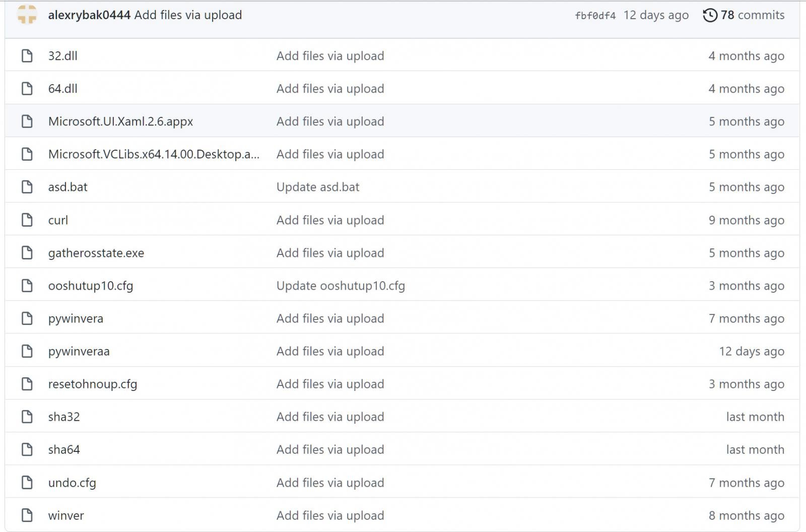Open Microsoft.UI.Xaml.2.6.appx file
This screenshot has width=806, height=532.
click(120, 121)
